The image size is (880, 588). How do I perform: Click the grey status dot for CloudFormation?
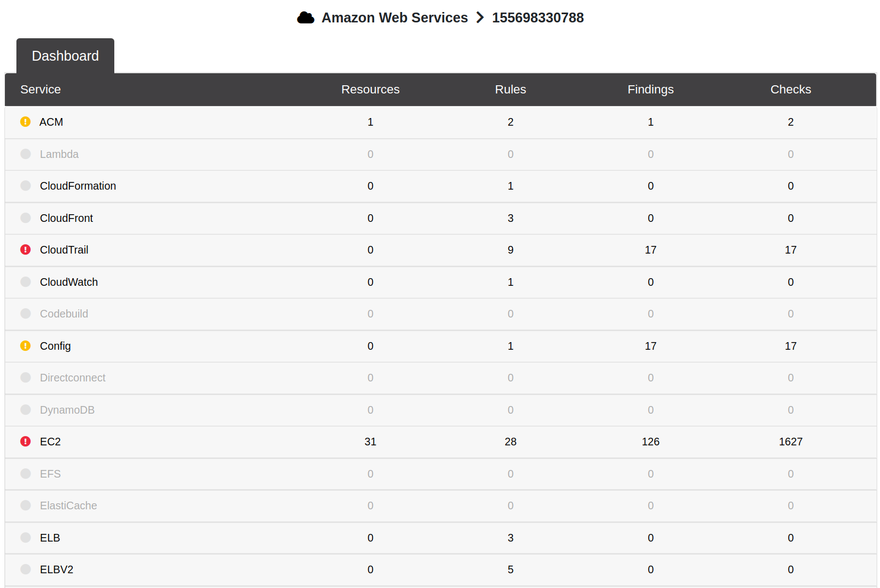26,186
